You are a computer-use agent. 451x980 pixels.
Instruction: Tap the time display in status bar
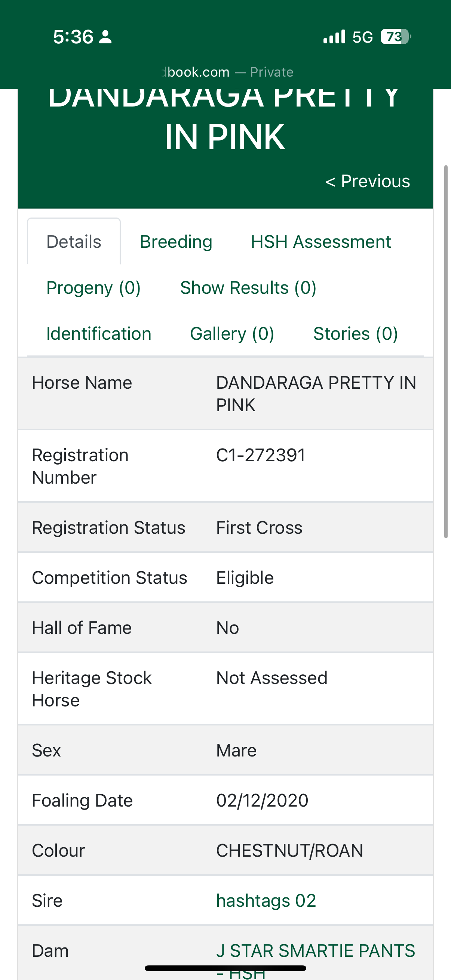click(x=73, y=37)
